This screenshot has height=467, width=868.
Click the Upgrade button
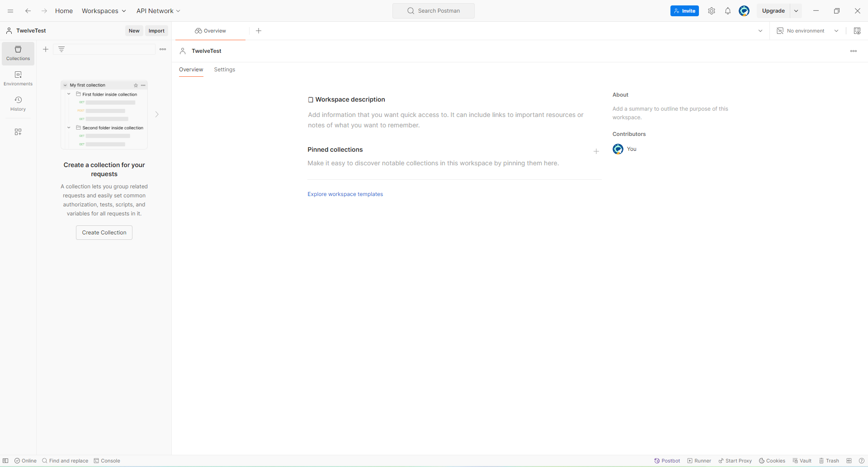pyautogui.click(x=774, y=11)
